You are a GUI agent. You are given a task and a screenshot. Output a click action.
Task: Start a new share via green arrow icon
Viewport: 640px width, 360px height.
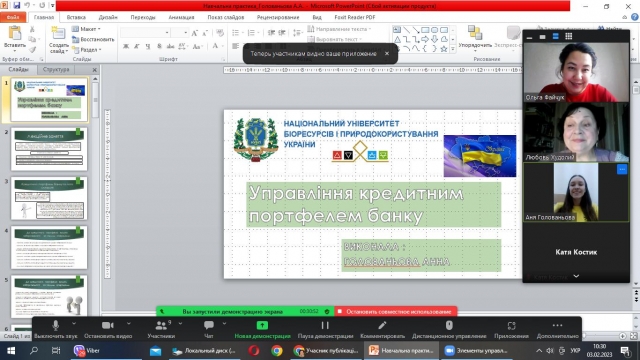coord(262,325)
